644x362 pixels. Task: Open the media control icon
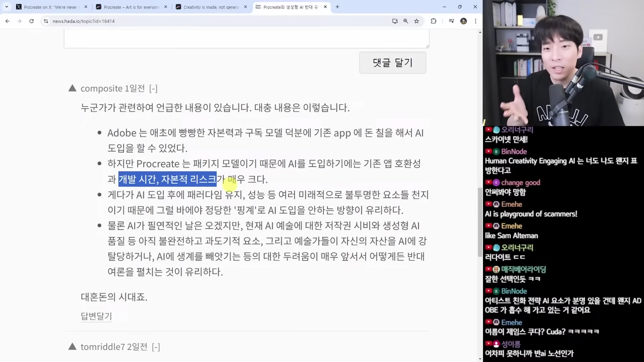pyautogui.click(x=451, y=21)
